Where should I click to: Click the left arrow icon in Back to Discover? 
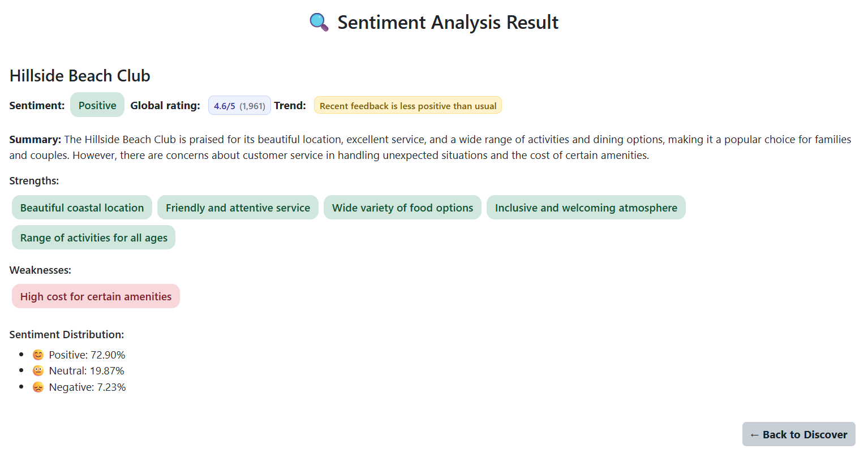click(754, 434)
